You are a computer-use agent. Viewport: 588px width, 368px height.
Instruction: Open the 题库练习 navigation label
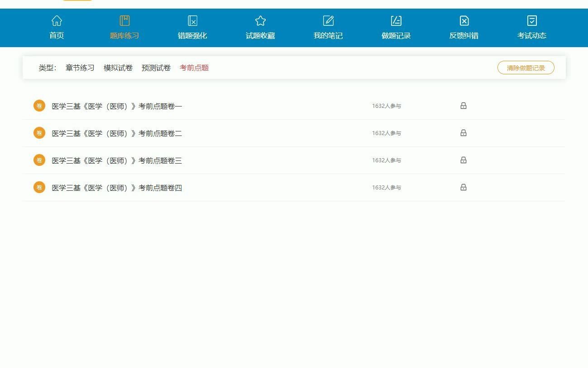(x=124, y=35)
